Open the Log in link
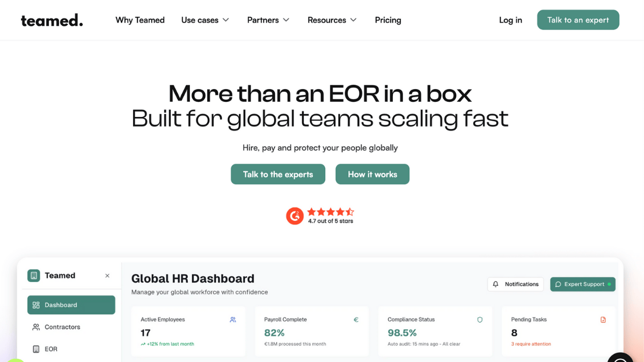This screenshot has height=362, width=644. click(x=510, y=20)
